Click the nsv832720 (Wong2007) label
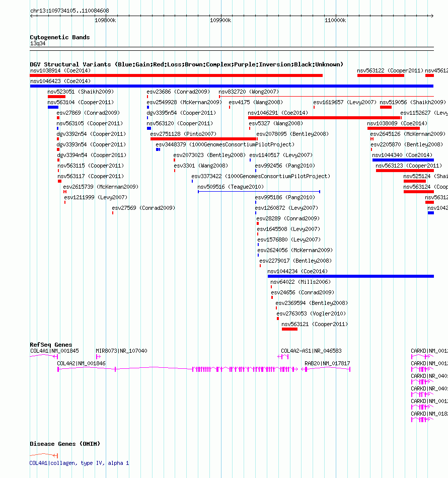 pos(249,92)
